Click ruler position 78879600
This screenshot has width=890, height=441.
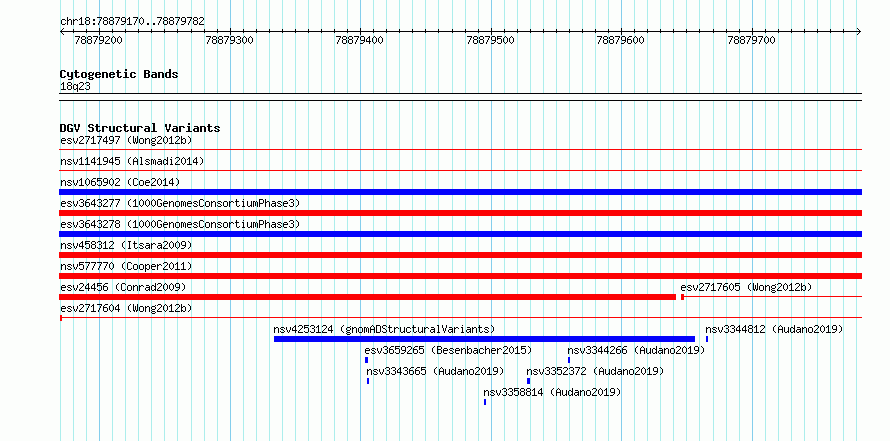coord(621,40)
